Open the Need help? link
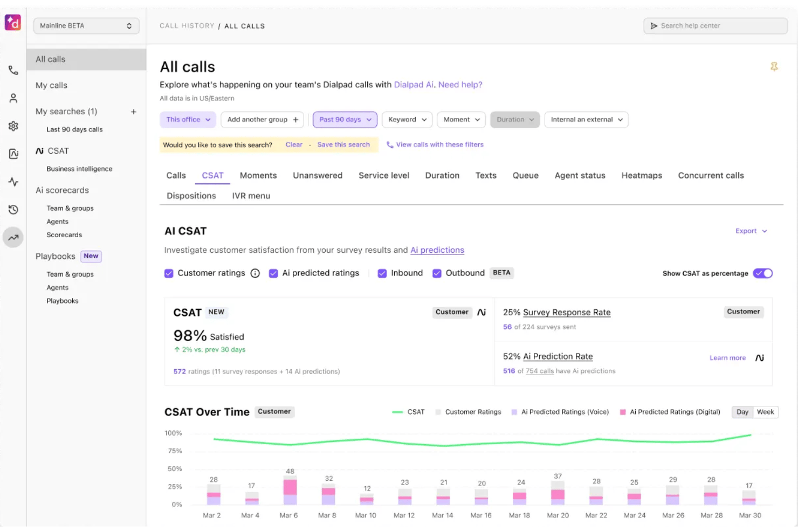798x532 pixels. pos(460,85)
